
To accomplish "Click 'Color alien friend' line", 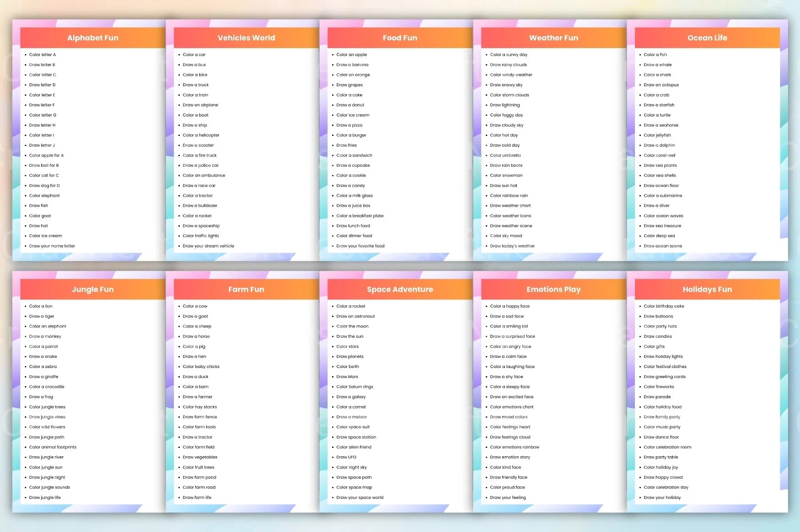I will (354, 447).
